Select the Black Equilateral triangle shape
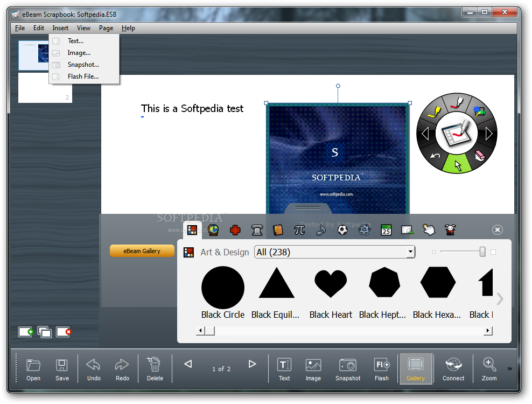Viewport: 532px width, 404px height. point(277,283)
